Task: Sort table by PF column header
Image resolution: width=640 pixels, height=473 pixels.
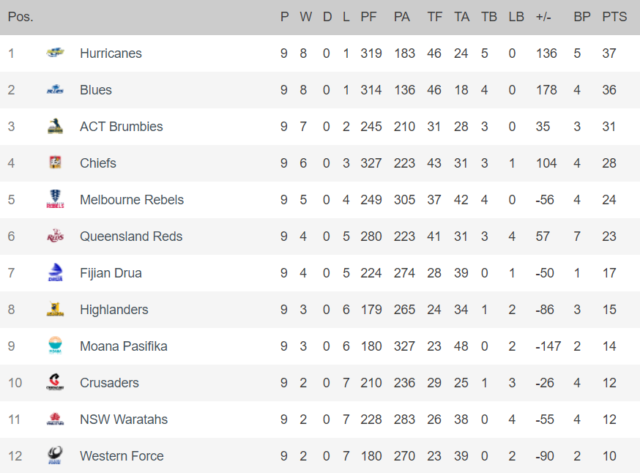Action: pos(368,17)
